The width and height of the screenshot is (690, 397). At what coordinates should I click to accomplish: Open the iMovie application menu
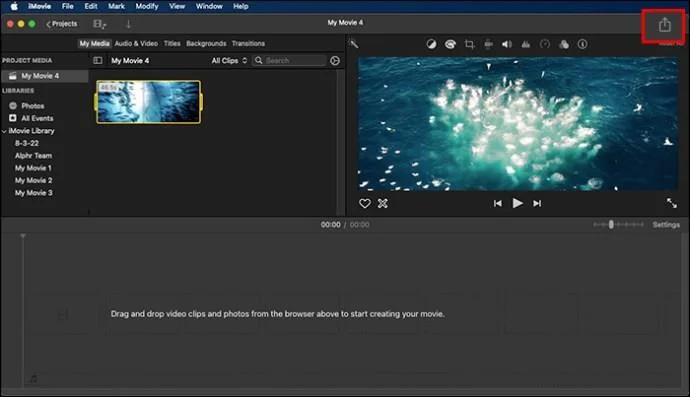click(x=40, y=6)
